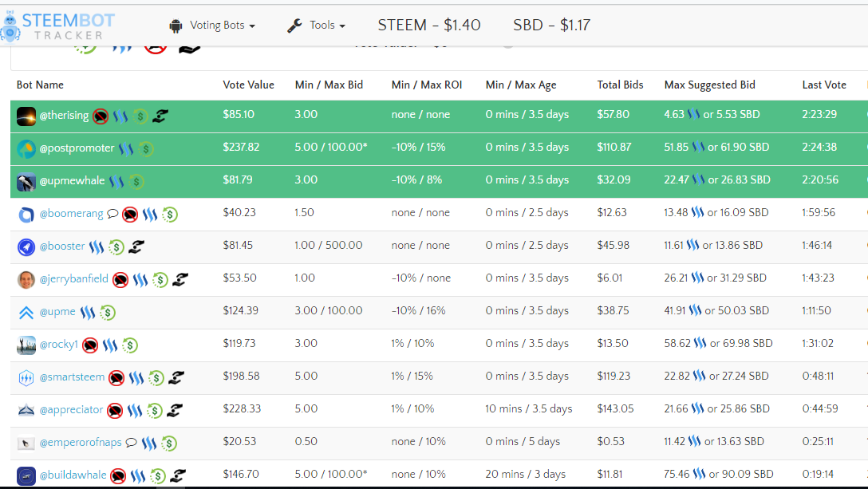The height and width of the screenshot is (489, 868).
Task: Open the @emperorofnaps bot link
Action: 81,443
